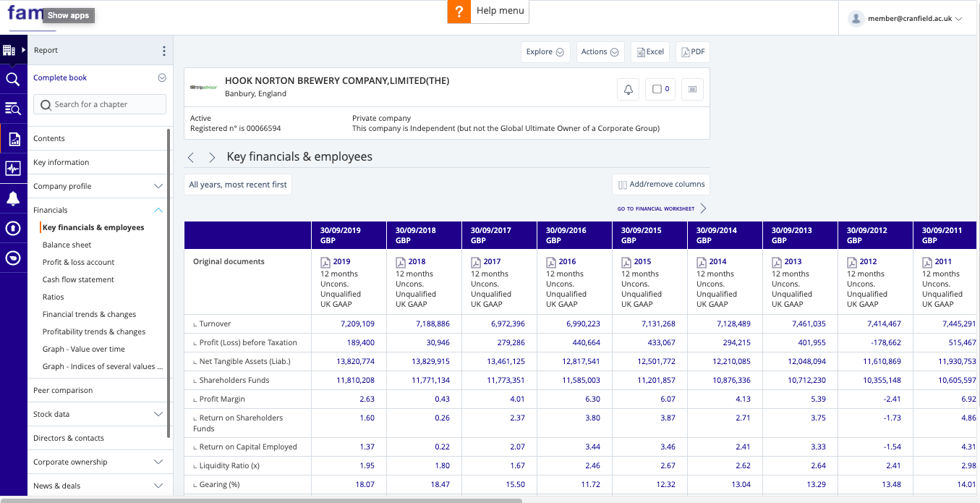980x503 pixels.
Task: Click the bell alerts icon in left sidebar
Action: tap(13, 199)
